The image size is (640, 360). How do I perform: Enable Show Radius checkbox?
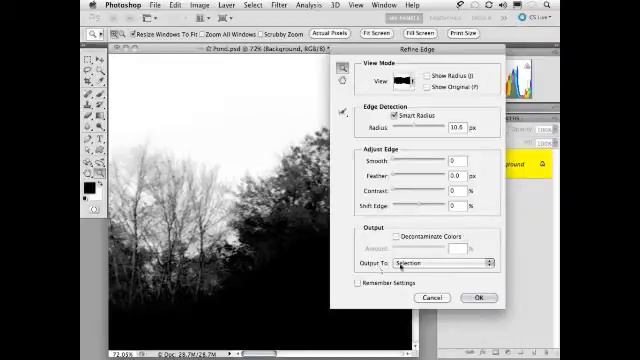click(x=427, y=76)
